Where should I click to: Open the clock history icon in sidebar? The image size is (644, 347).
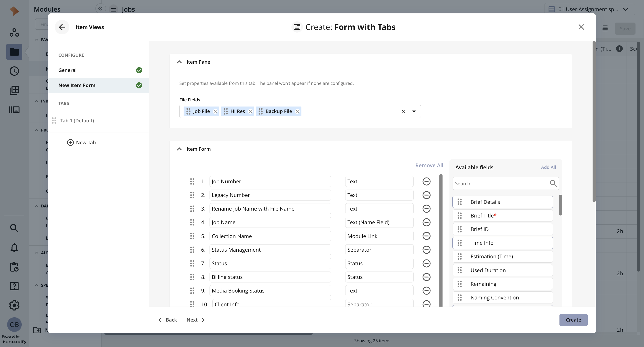tap(14, 71)
